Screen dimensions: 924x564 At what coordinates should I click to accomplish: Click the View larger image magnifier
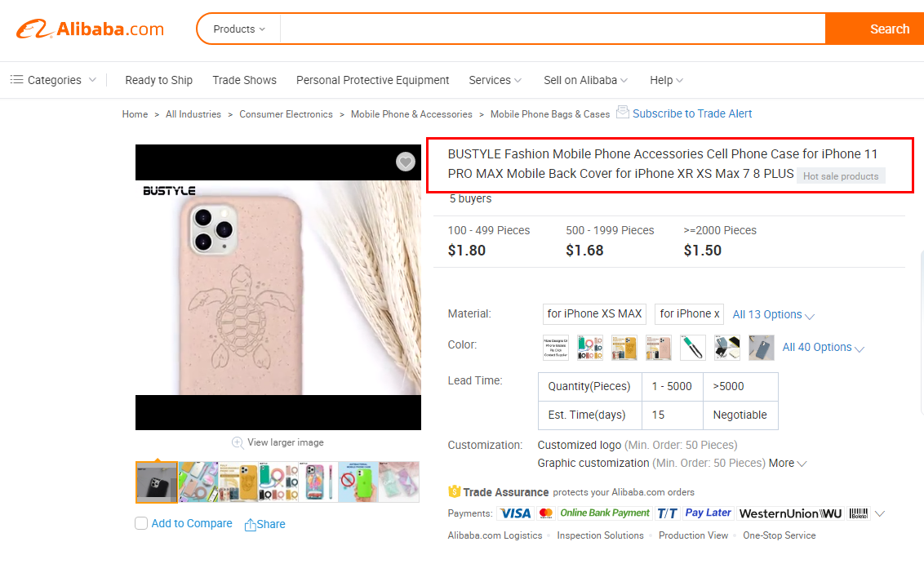tap(238, 442)
